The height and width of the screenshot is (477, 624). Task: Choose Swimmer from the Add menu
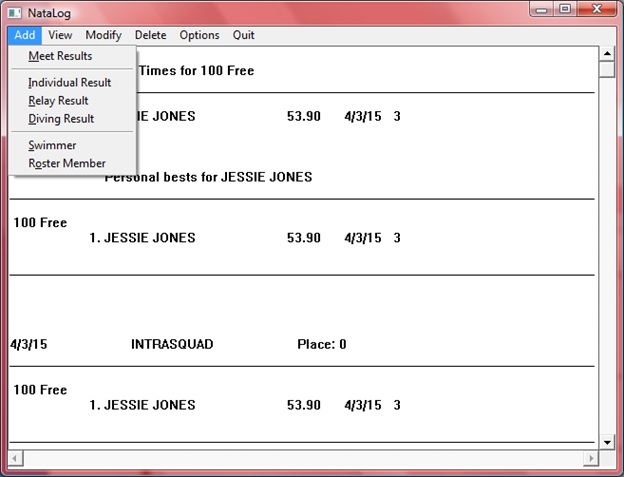(x=52, y=146)
